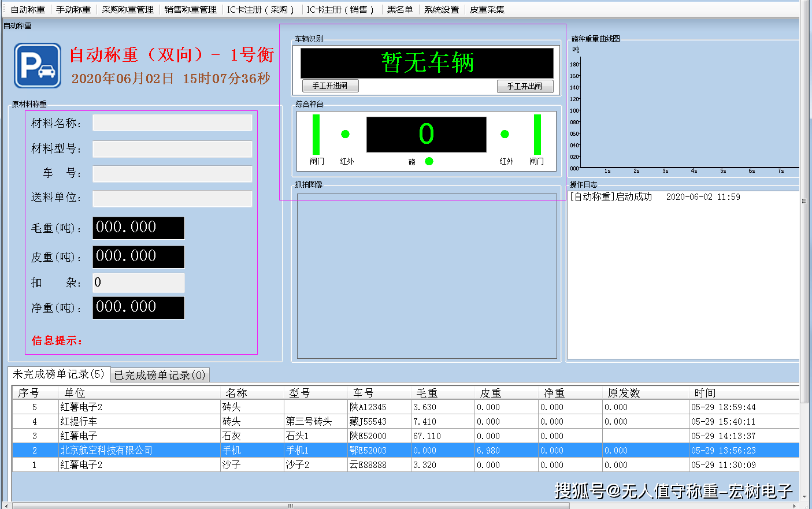The width and height of the screenshot is (812, 509).
Task: Click the 第三号砖头 model cell
Action: [x=316, y=421]
